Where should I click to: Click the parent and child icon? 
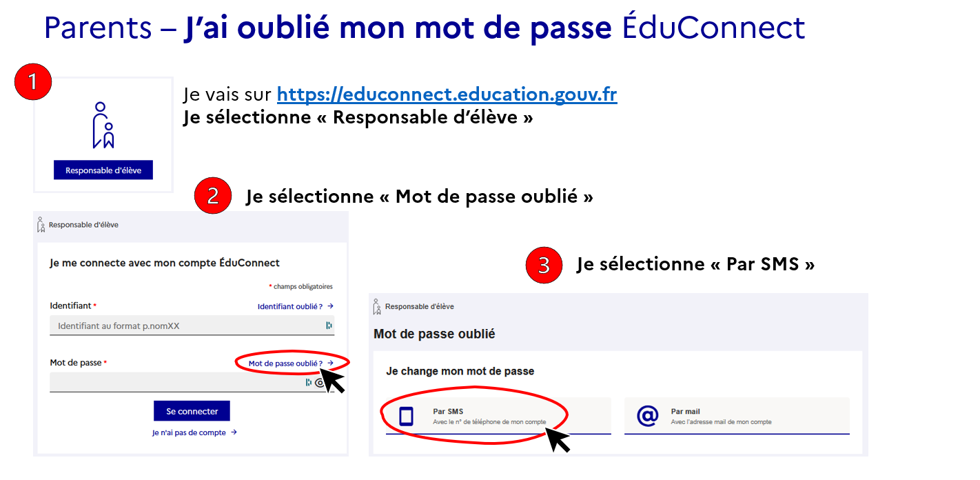pos(103,126)
